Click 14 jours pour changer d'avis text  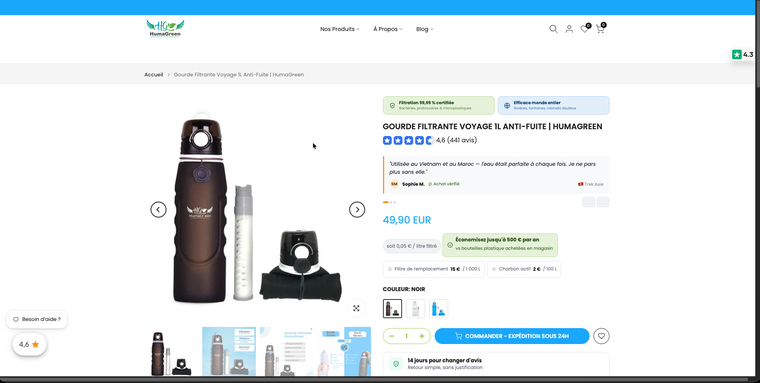click(x=444, y=361)
